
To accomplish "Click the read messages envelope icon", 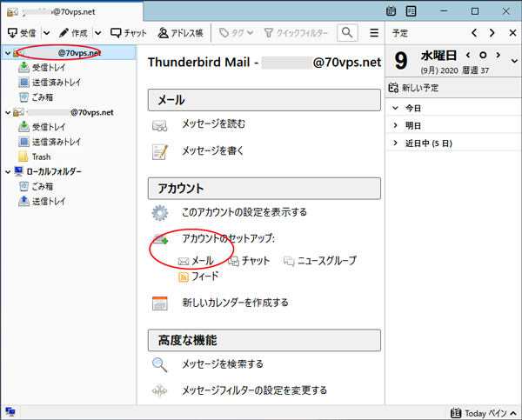I will coord(160,125).
